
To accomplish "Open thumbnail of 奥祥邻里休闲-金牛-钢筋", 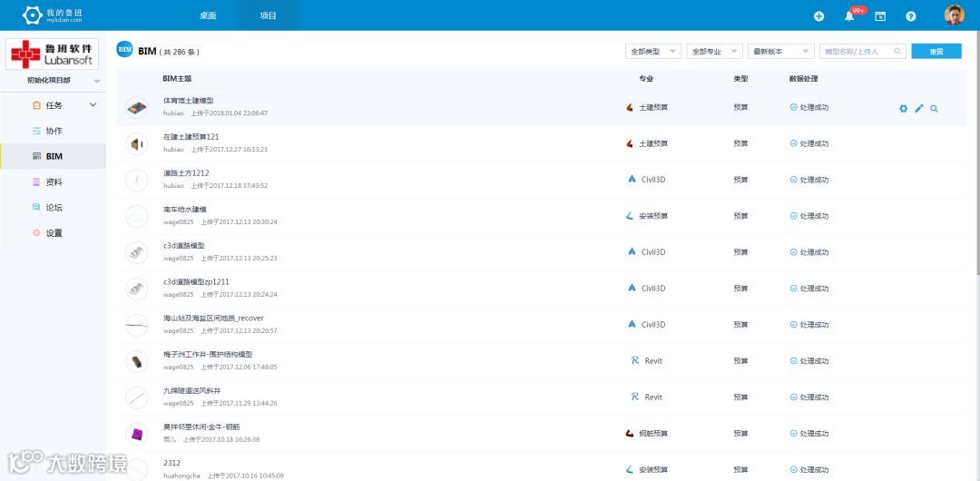I will coord(137,434).
